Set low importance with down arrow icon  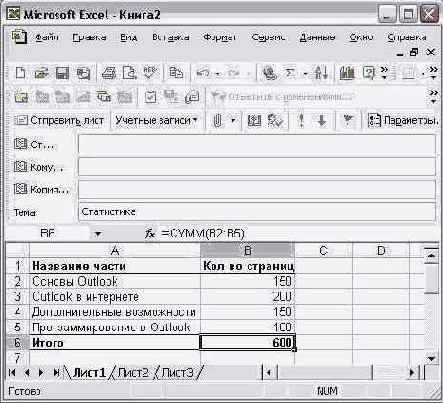(322, 120)
